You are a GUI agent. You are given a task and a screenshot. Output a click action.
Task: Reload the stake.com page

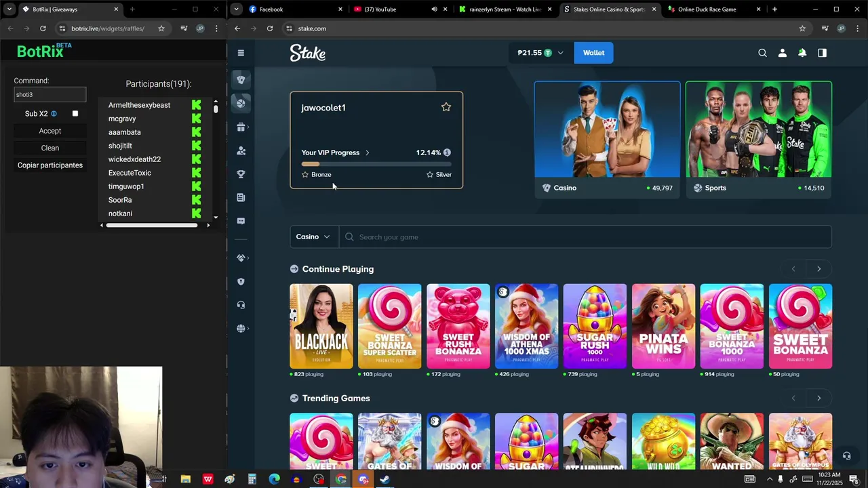point(270,28)
